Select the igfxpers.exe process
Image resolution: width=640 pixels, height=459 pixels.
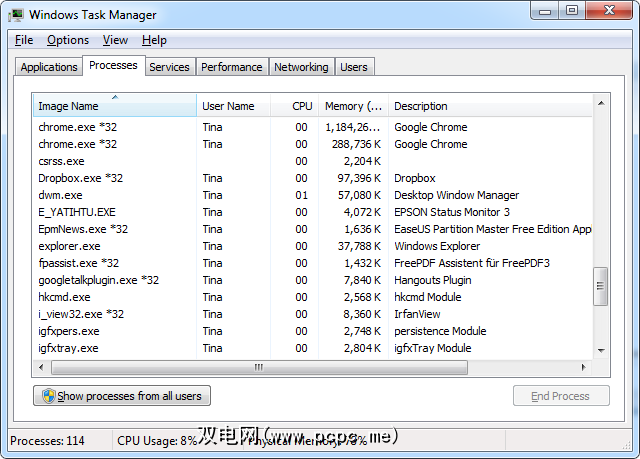pyautogui.click(x=312, y=331)
